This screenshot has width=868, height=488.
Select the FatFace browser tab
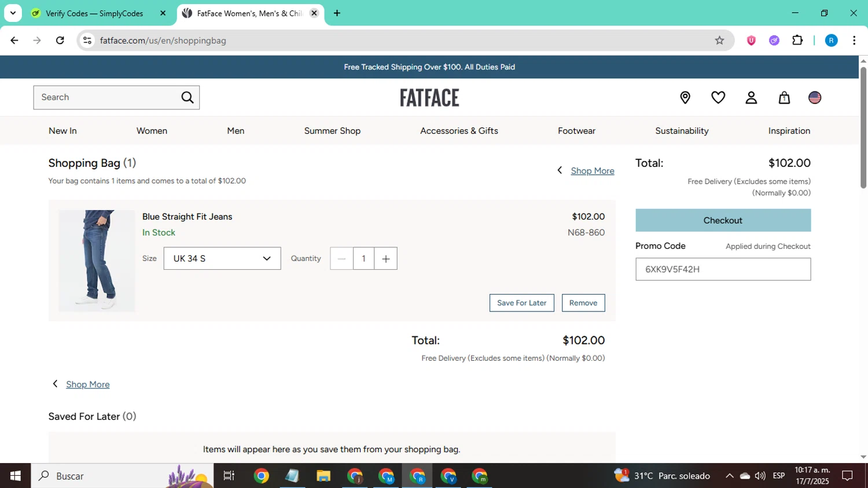(250, 13)
